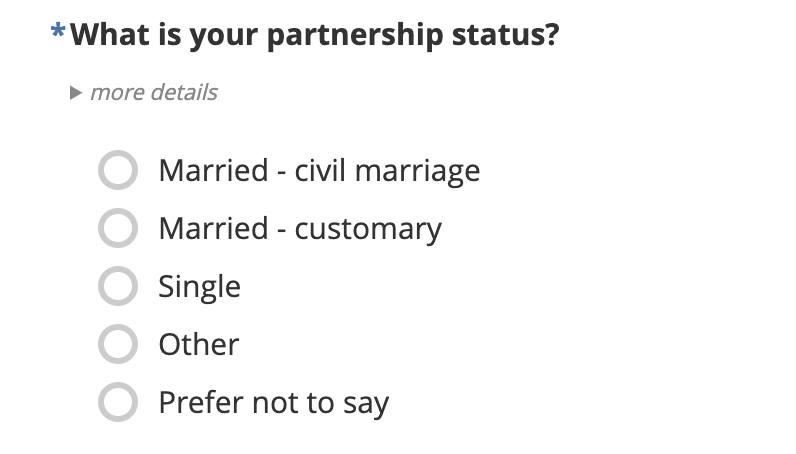Click the 'more details' italic text
796x454 pixels.
point(154,92)
